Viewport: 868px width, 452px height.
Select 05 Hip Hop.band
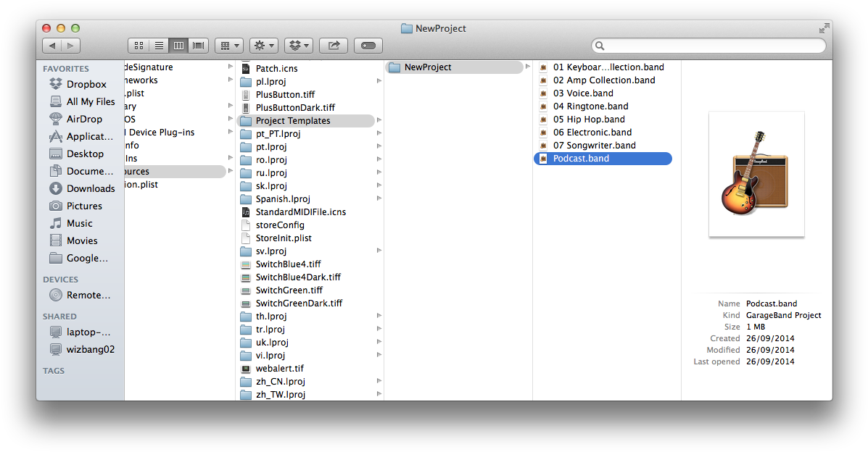(582, 119)
